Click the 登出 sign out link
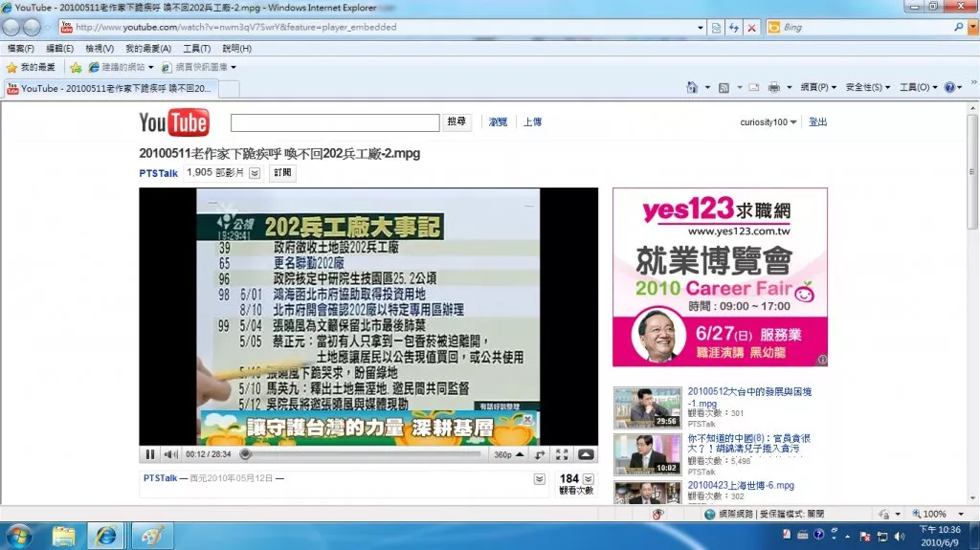This screenshot has height=550, width=980. point(817,121)
